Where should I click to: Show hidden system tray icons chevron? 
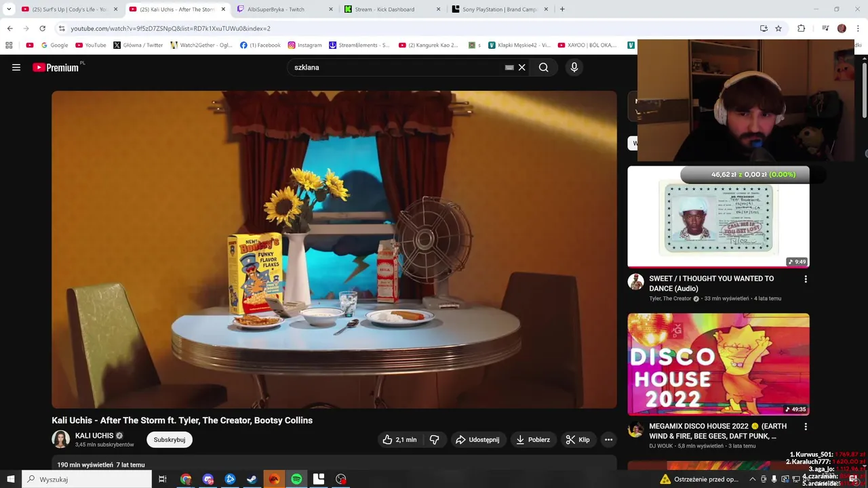(752, 479)
